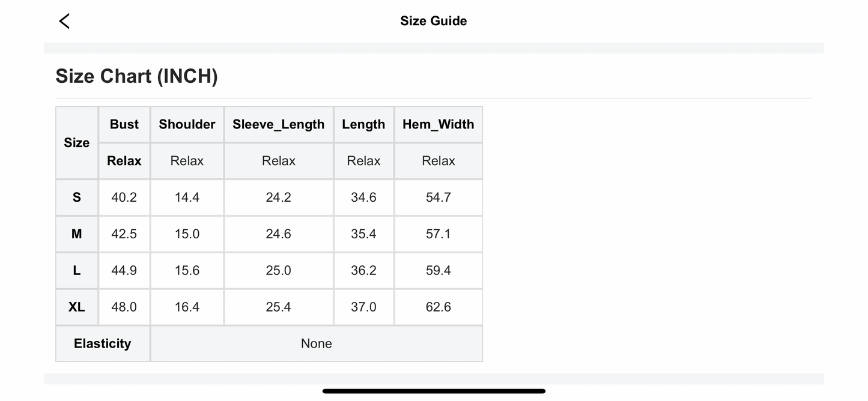868x401 pixels.
Task: Click the 37.0 length value for XL
Action: 363,307
